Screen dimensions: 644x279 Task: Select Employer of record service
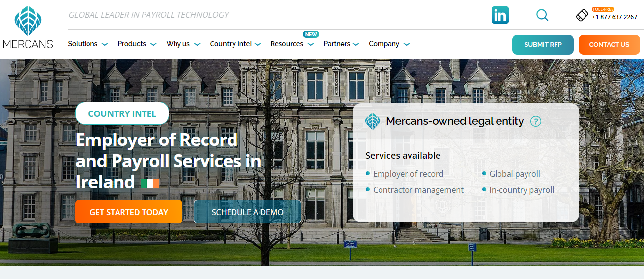(x=408, y=174)
